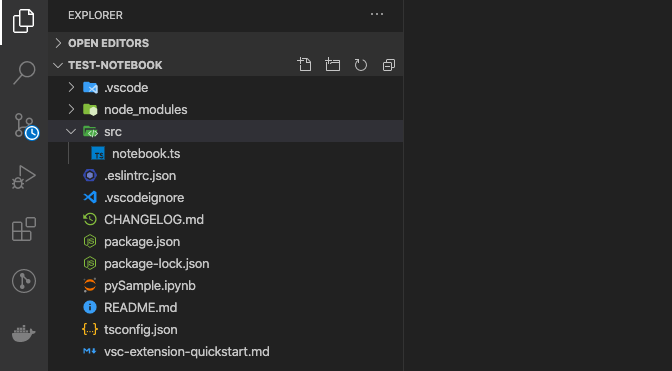The image size is (672, 371).
Task: Select the node_modules folder name
Action: point(146,110)
